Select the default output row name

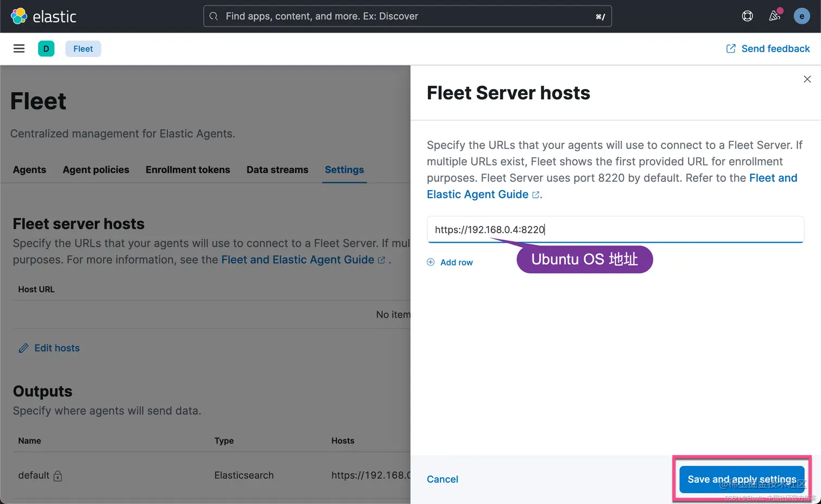(34, 476)
